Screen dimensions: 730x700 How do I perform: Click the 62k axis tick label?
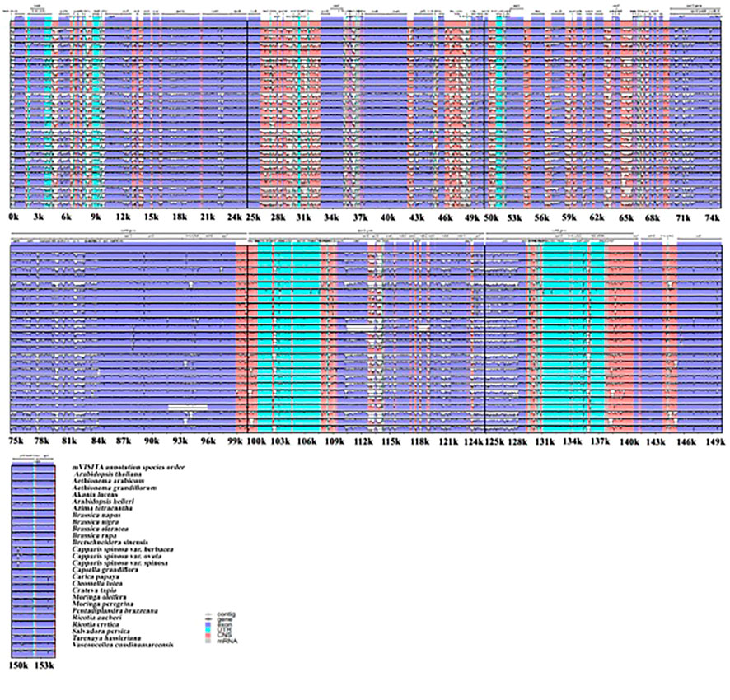597,217
